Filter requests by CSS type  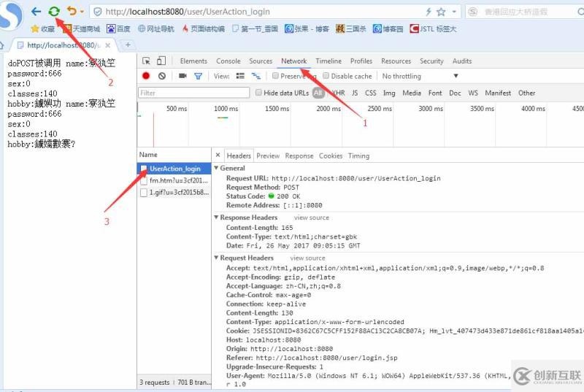pos(371,93)
